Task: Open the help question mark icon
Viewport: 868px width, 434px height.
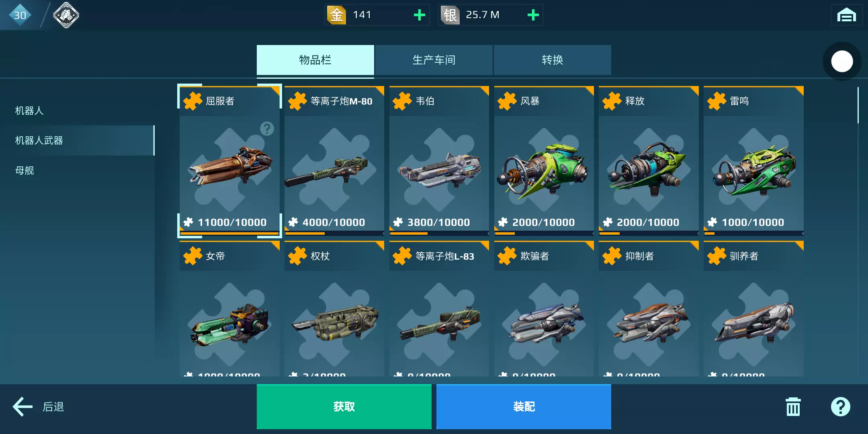Action: (x=840, y=407)
